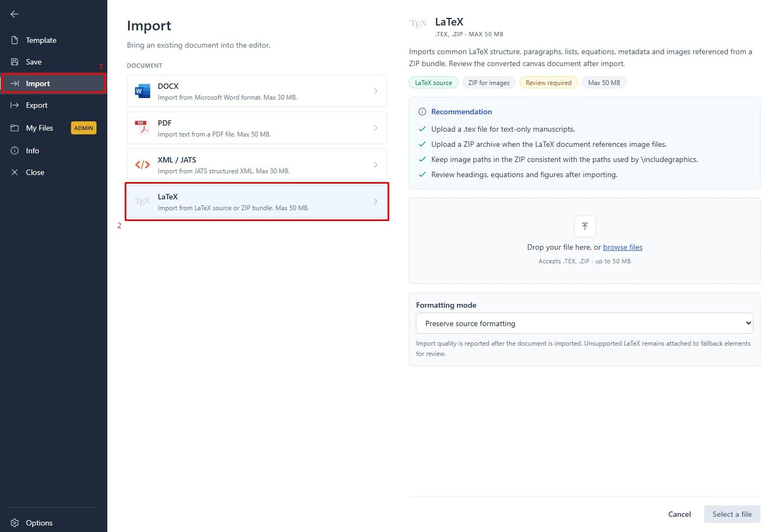Viewport: 779px width, 532px height.
Task: Open the Import menu item
Action: [54, 83]
